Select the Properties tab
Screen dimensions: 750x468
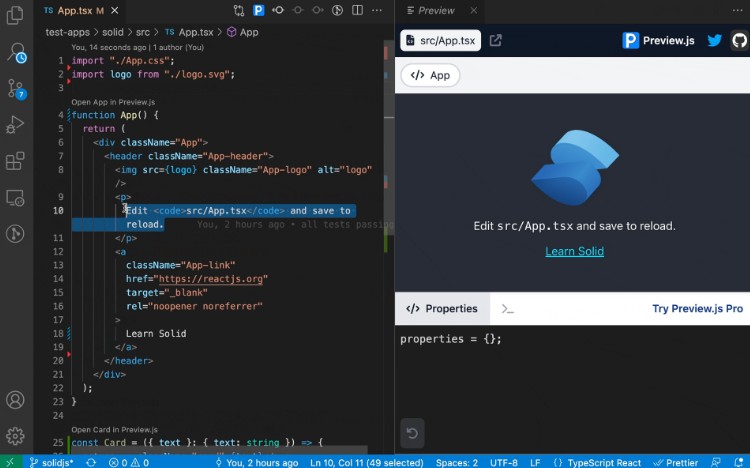(x=442, y=309)
